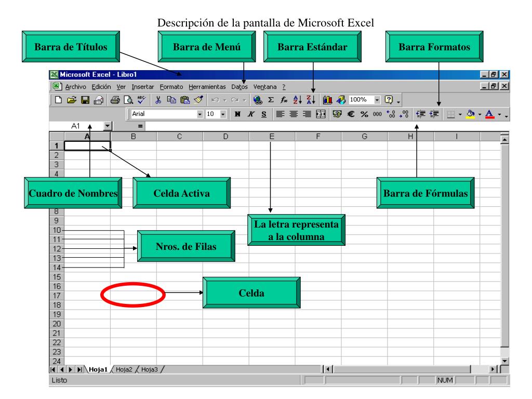Apply the percent style icon
Viewport: 532px width, 399px height.
click(x=364, y=114)
